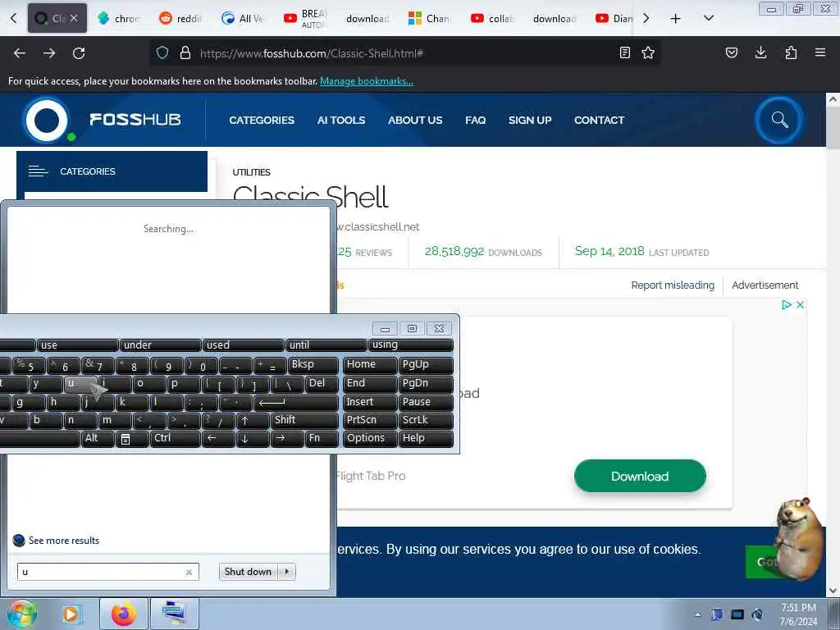Image resolution: width=840 pixels, height=630 pixels.
Task: Click the site security padlock icon
Action: pyautogui.click(x=185, y=52)
